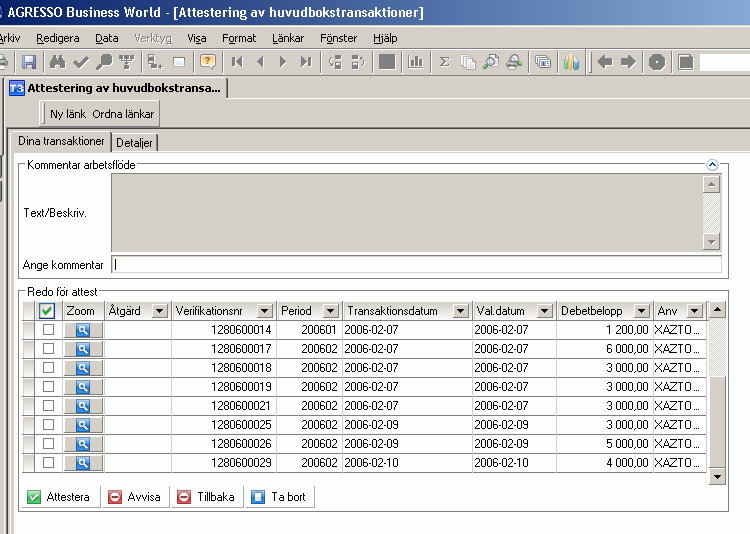Check the row for verification 1280600026
This screenshot has width=750, height=534.
pos(48,444)
